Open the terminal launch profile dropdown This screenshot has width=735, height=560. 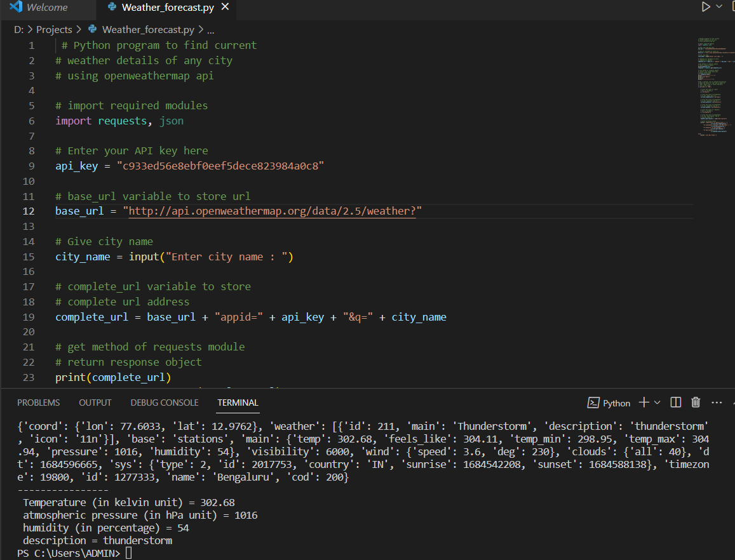tap(657, 403)
